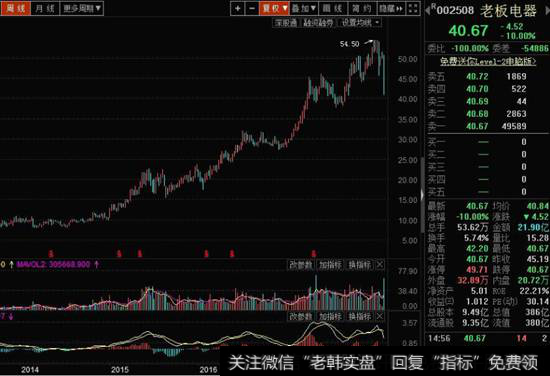Click vertical scrollbar beside price axis
The image size is (550, 376).
click(x=422, y=195)
